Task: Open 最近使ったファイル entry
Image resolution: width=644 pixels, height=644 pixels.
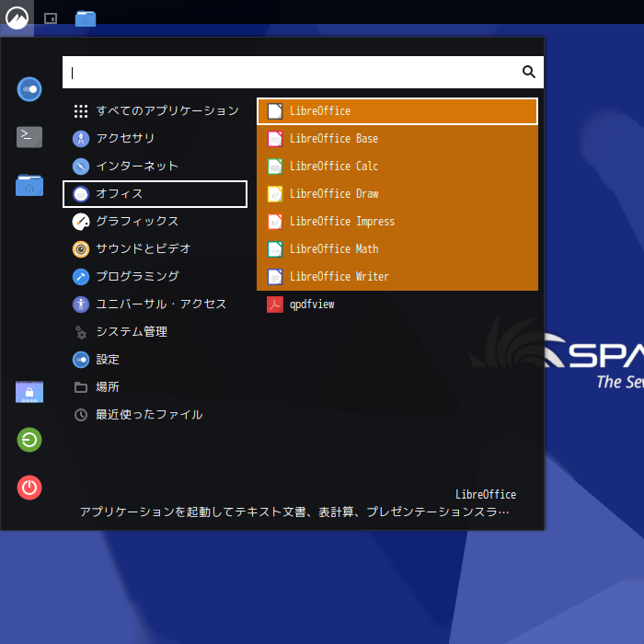Action: (155, 415)
